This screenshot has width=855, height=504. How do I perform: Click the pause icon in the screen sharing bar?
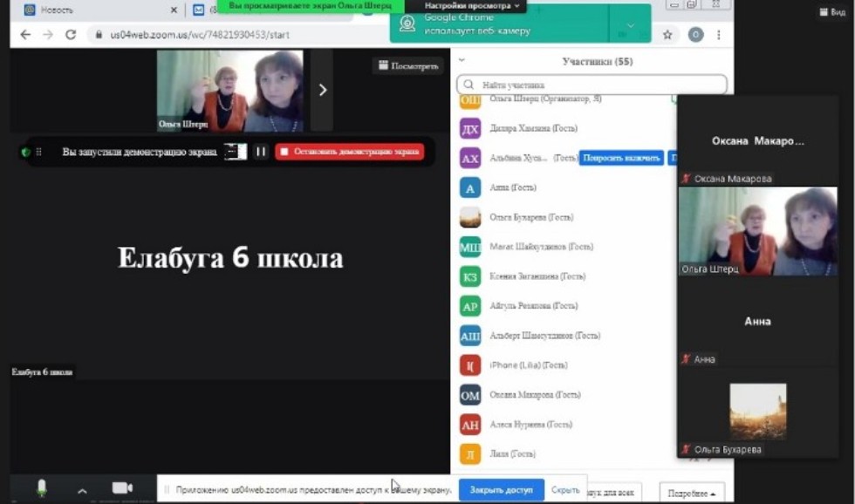click(x=261, y=151)
